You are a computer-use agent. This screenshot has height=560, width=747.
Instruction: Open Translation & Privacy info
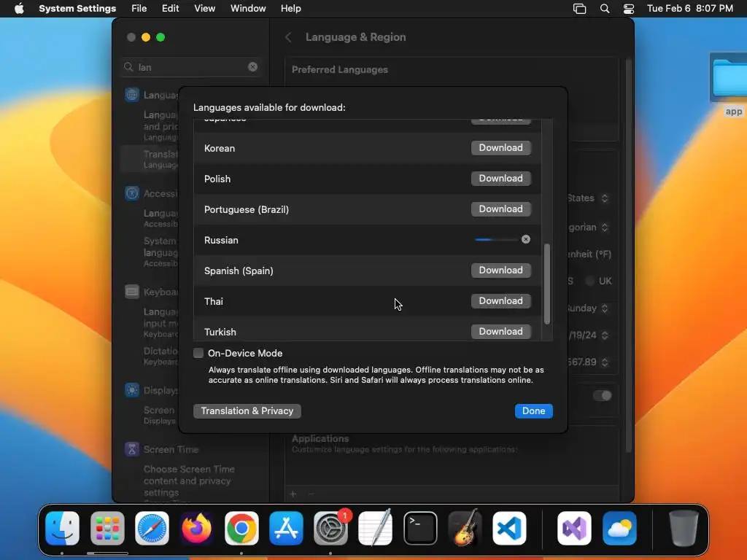coord(247,411)
